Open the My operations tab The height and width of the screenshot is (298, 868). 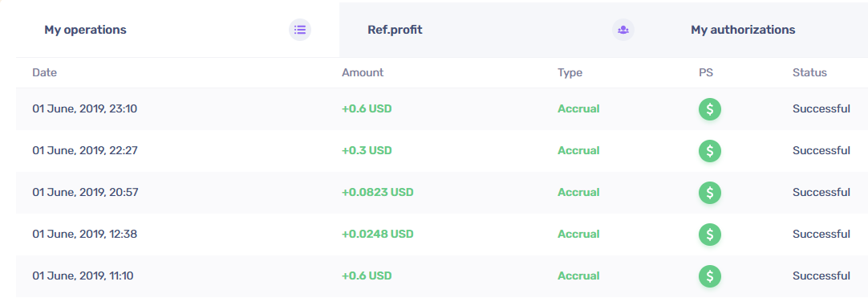pos(177,30)
